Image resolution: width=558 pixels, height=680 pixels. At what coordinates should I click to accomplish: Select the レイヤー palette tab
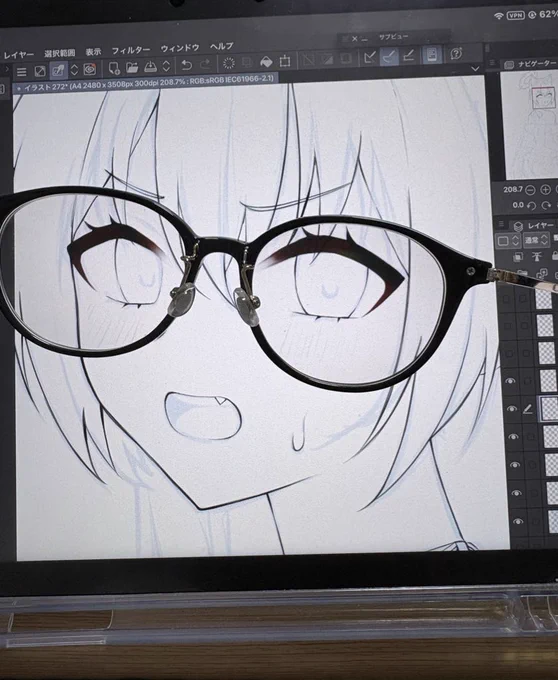(x=534, y=226)
